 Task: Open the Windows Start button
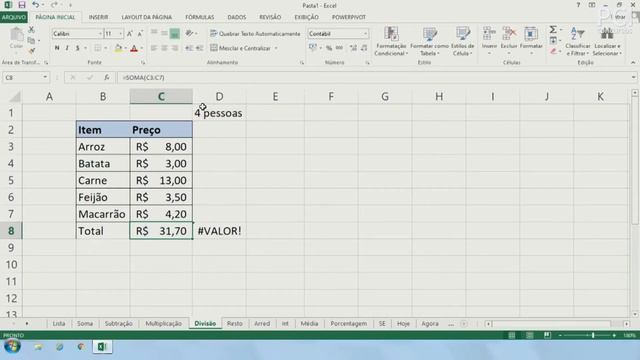coord(12,347)
